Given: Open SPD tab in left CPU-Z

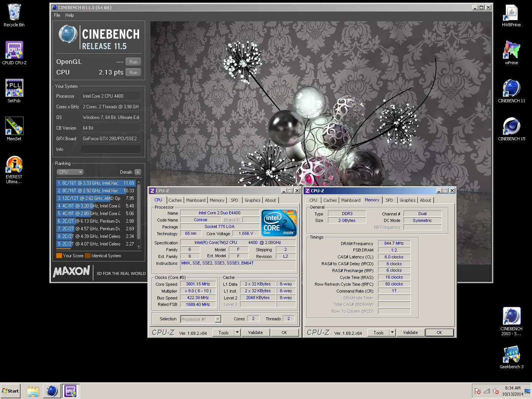Looking at the screenshot, I should pos(234,200).
